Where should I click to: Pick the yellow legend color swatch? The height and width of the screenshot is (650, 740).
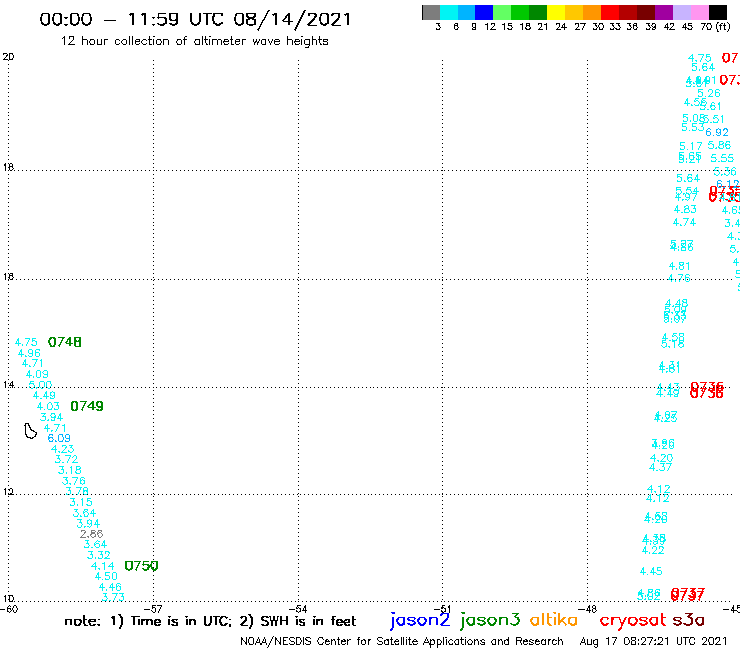(556, 12)
